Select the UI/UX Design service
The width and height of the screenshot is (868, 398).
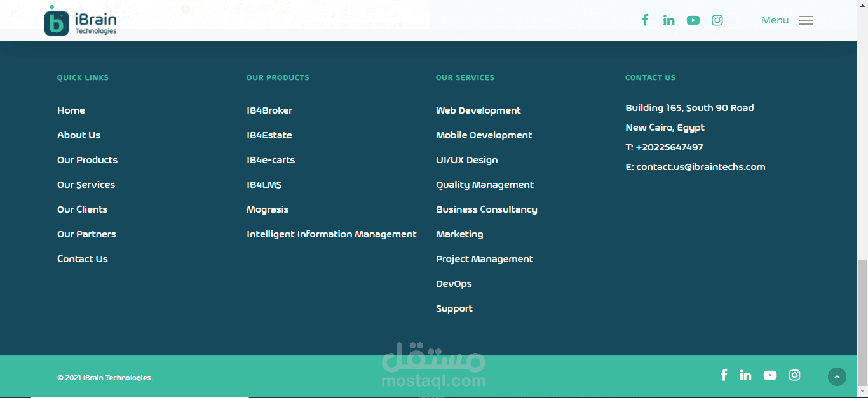click(467, 160)
